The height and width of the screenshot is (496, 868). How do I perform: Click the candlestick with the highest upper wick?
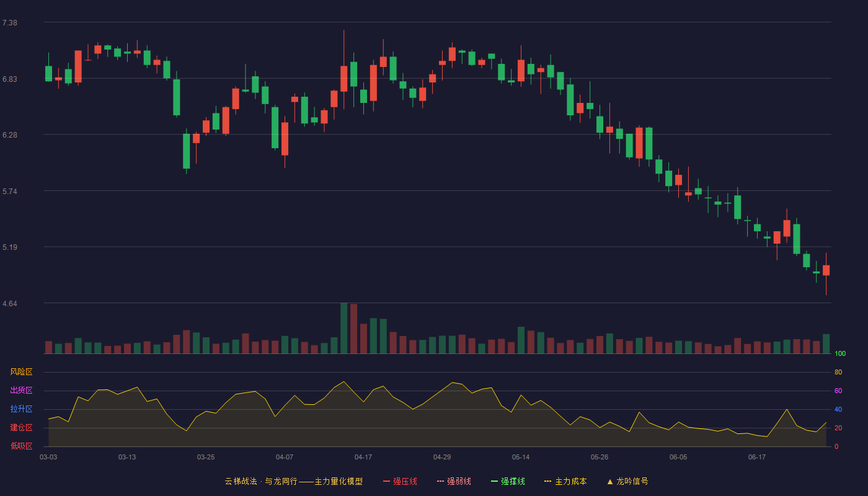[343, 69]
